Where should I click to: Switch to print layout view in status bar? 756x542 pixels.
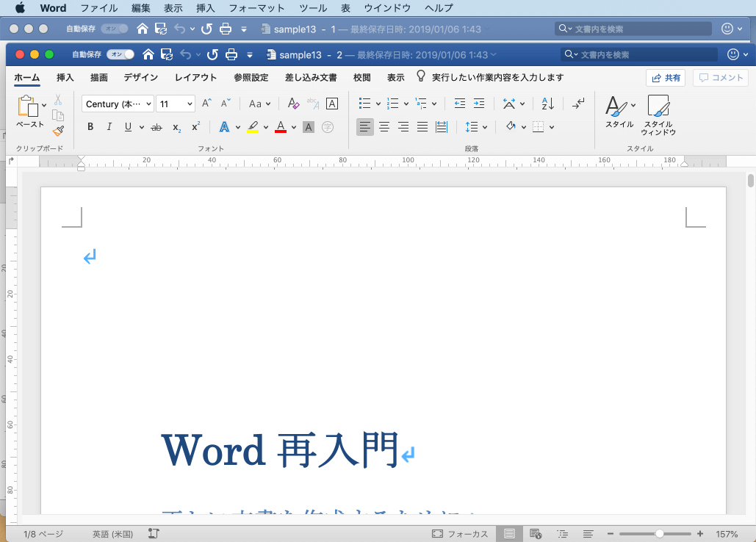pos(509,533)
